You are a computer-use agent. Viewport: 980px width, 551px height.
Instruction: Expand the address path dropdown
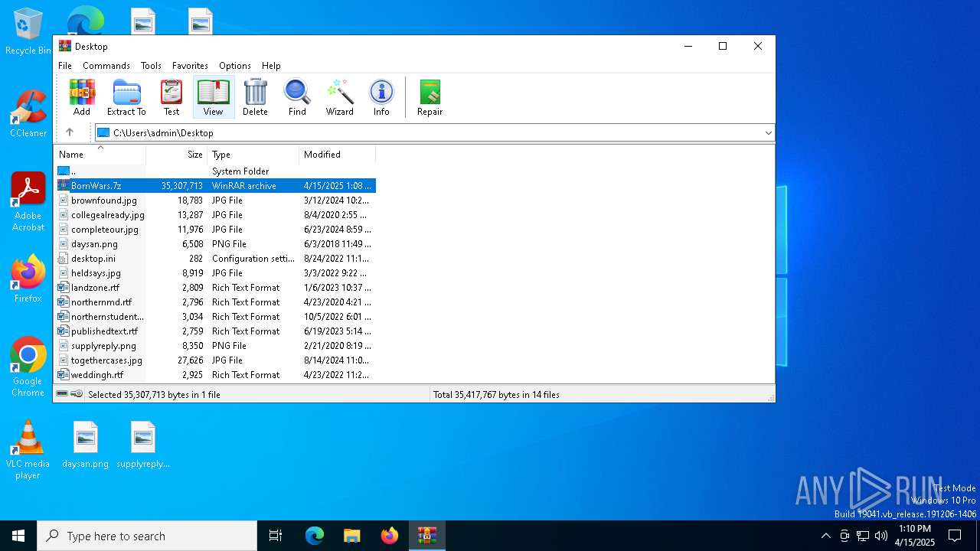(768, 133)
